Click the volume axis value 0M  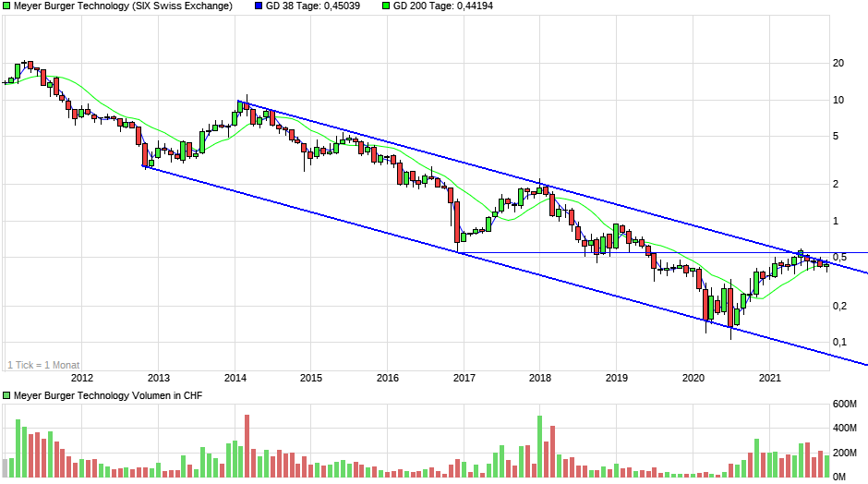(839, 477)
